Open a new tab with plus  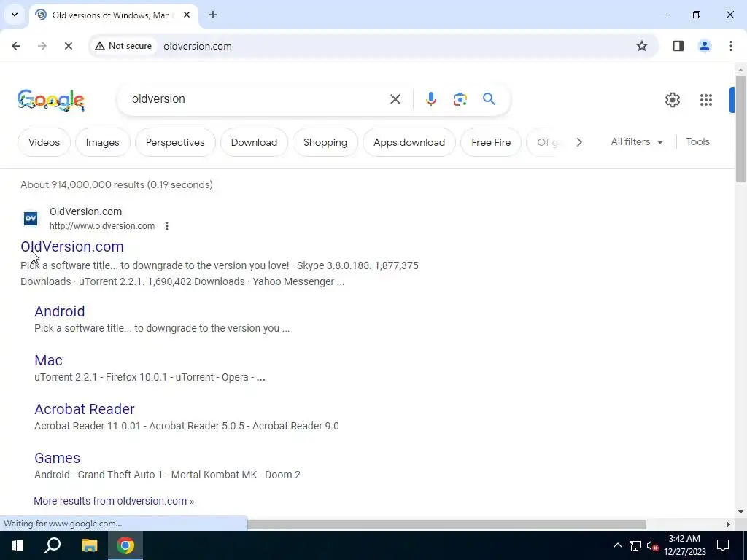[x=213, y=15]
